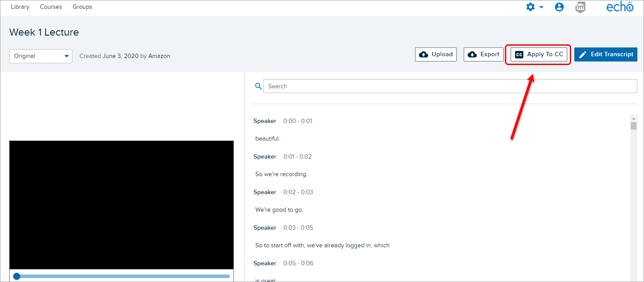This screenshot has width=644, height=282.
Task: Click in the transcript Search field
Action: 450,87
